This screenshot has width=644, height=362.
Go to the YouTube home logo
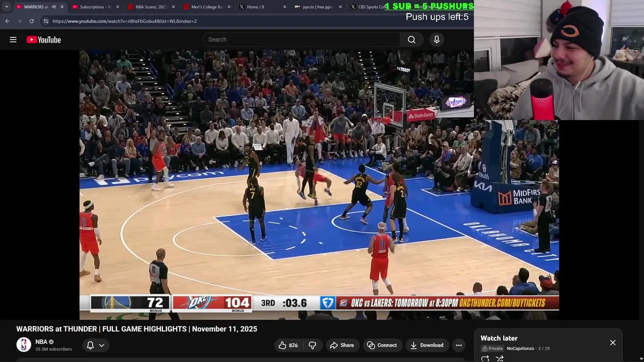point(44,40)
